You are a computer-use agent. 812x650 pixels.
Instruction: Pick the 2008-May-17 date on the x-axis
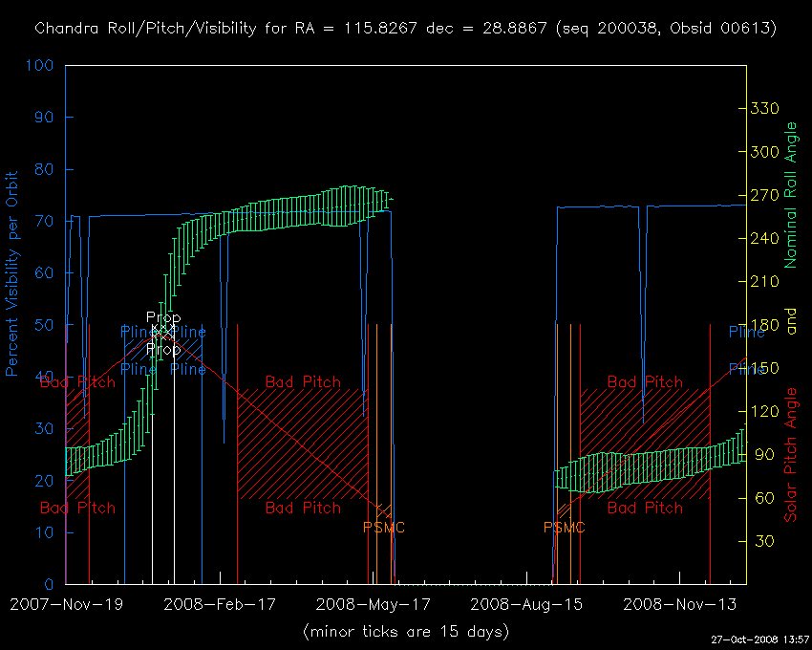373,604
